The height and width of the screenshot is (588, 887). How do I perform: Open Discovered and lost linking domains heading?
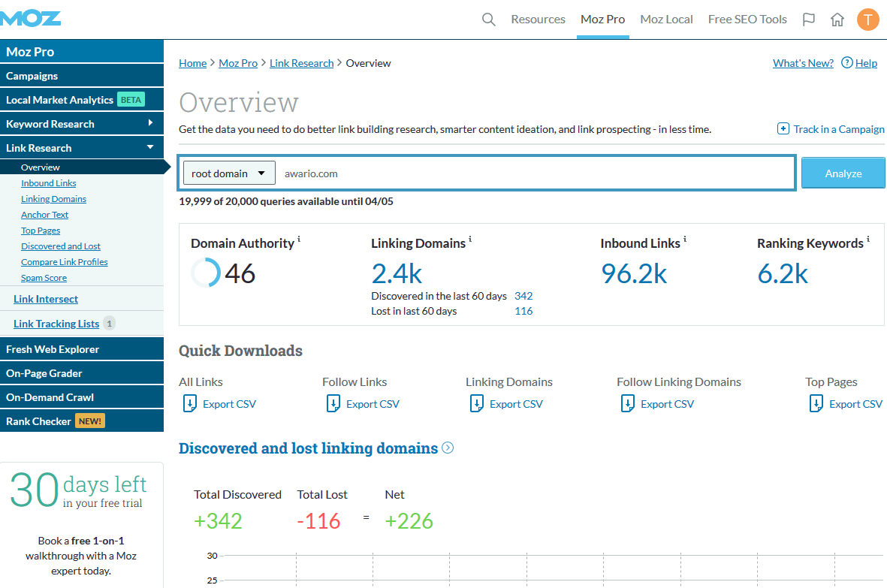tap(308, 448)
